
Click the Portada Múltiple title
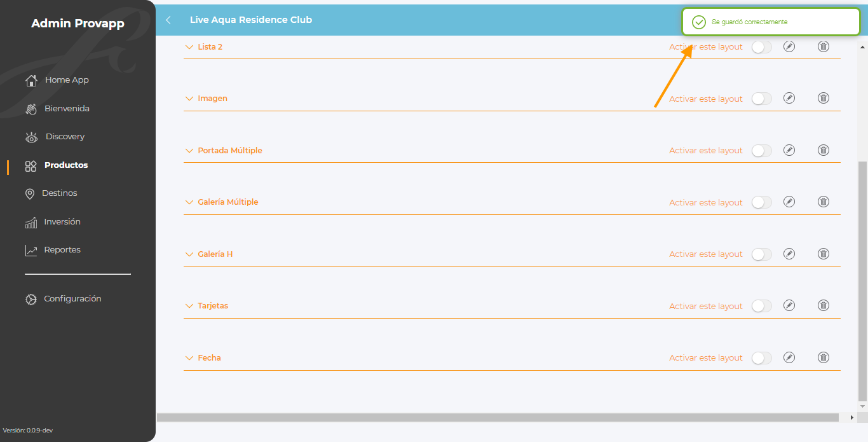pyautogui.click(x=230, y=151)
